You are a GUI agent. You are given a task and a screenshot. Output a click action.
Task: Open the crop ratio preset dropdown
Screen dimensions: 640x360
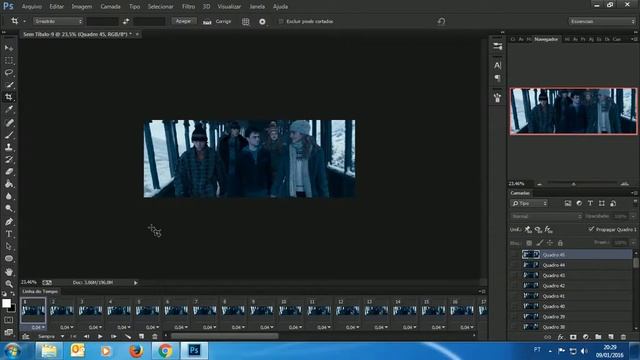(x=58, y=21)
